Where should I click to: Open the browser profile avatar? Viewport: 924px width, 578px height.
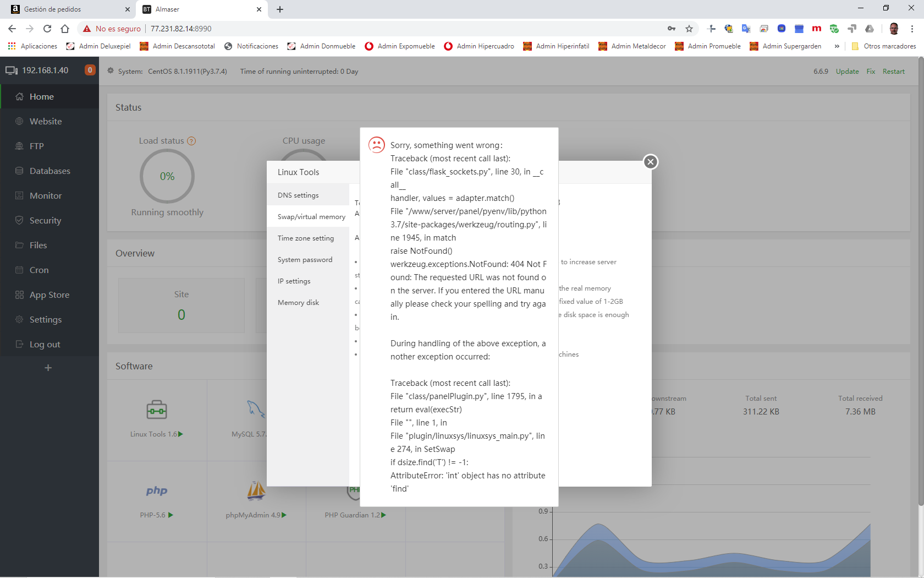[x=894, y=29]
